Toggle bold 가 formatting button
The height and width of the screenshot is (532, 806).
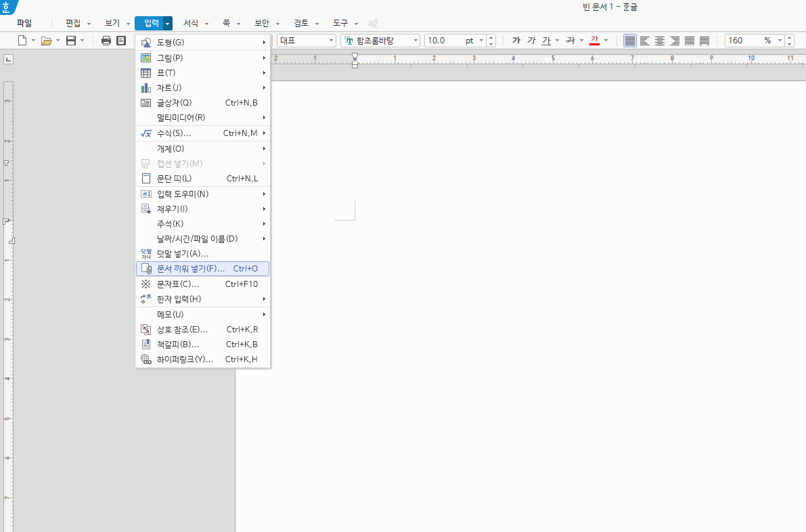pos(516,41)
